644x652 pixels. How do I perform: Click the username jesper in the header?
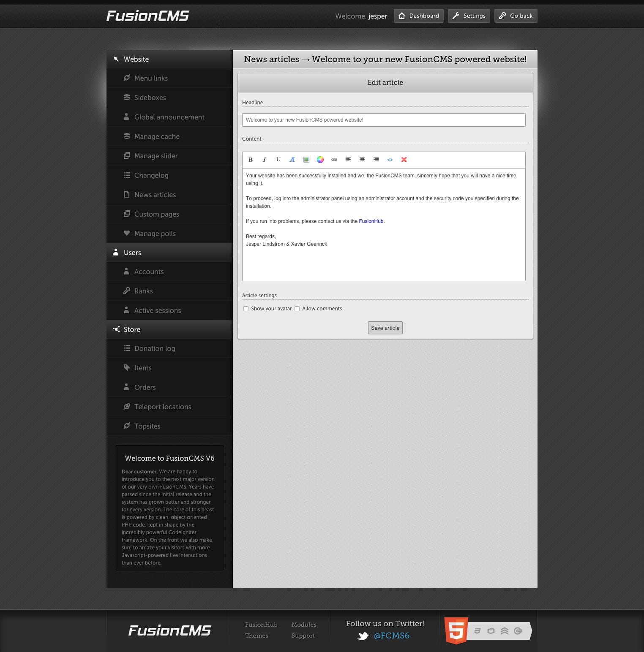click(x=378, y=16)
